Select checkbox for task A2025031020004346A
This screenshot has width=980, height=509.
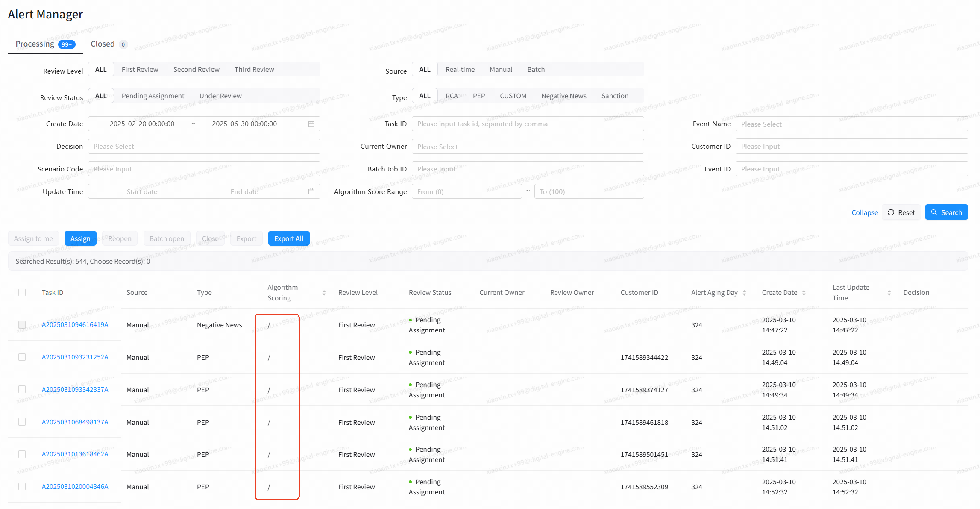pyautogui.click(x=22, y=486)
